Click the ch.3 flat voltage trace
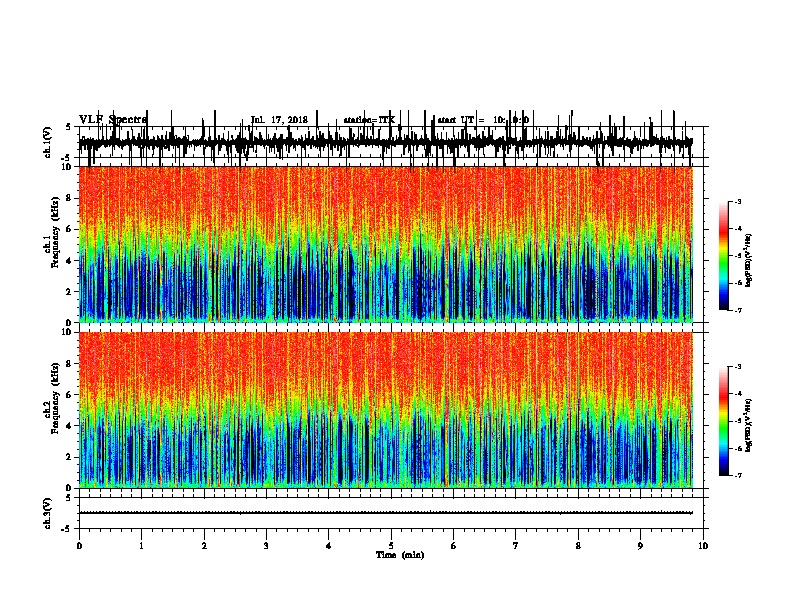The image size is (792, 612). point(385,513)
